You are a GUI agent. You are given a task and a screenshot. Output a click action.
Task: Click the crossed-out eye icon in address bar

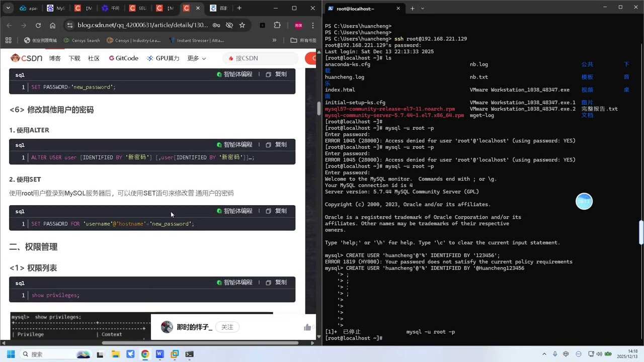[229, 25]
